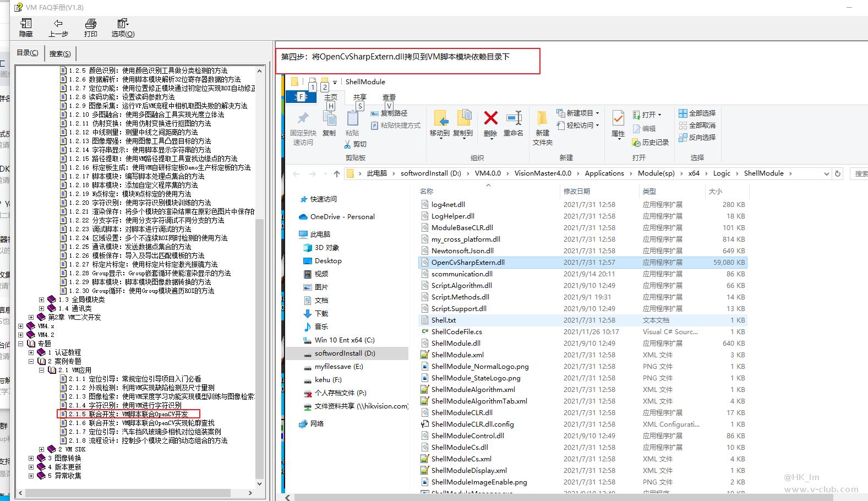Click the 重命名 rename icon
This screenshot has height=501, width=868.
514,118
